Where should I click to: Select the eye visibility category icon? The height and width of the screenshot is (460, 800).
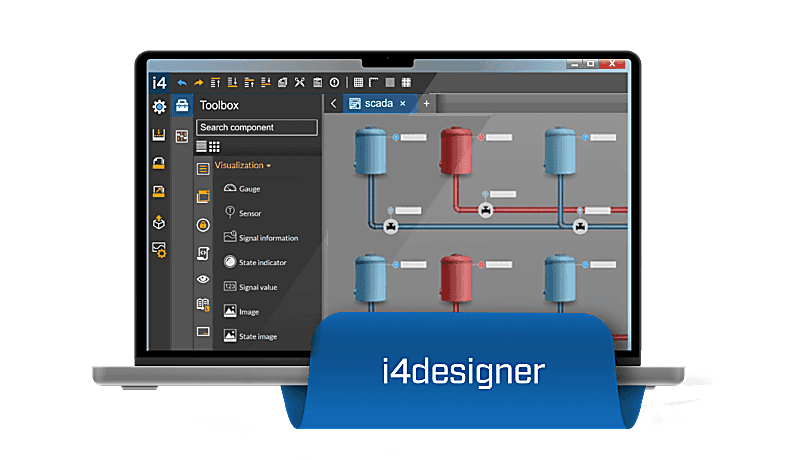tap(203, 279)
